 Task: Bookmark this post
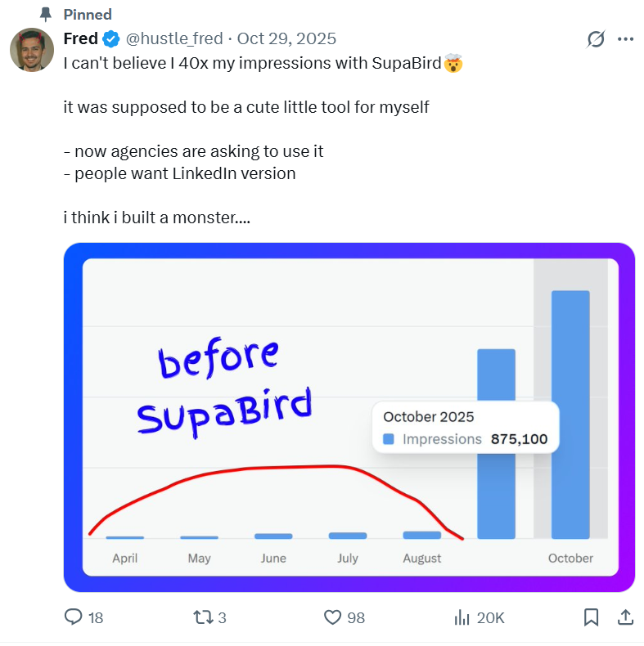click(592, 617)
